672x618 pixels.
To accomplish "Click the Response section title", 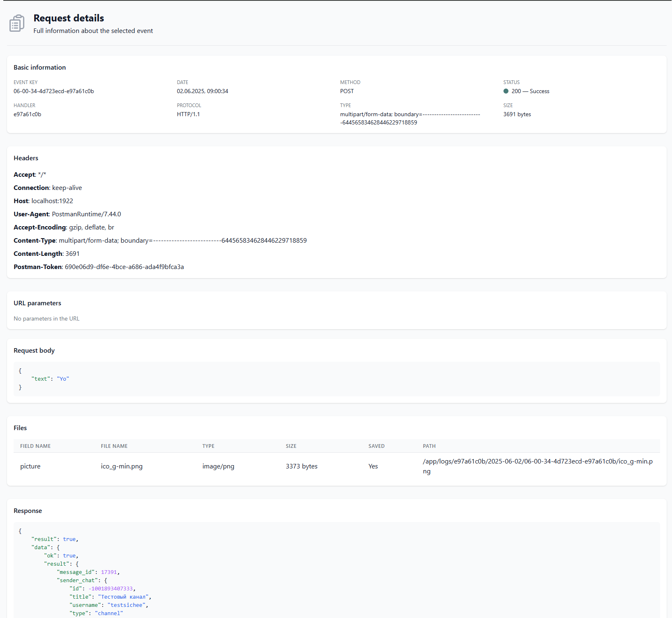I will [x=28, y=511].
